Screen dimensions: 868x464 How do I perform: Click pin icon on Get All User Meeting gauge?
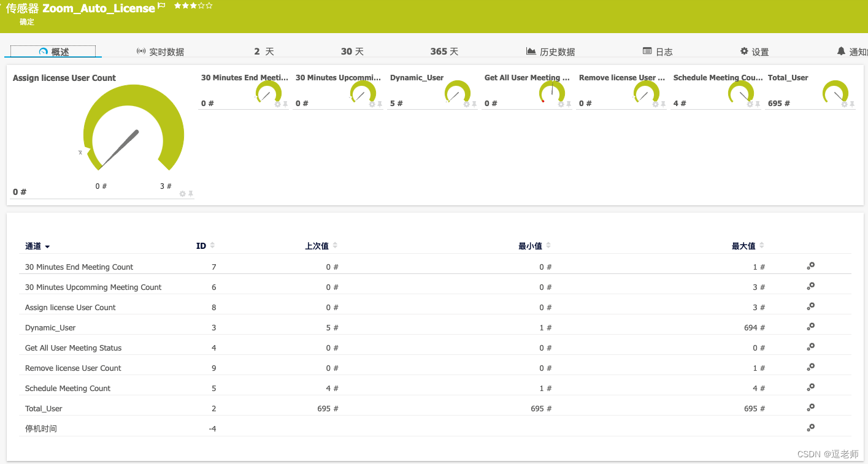[x=569, y=104]
